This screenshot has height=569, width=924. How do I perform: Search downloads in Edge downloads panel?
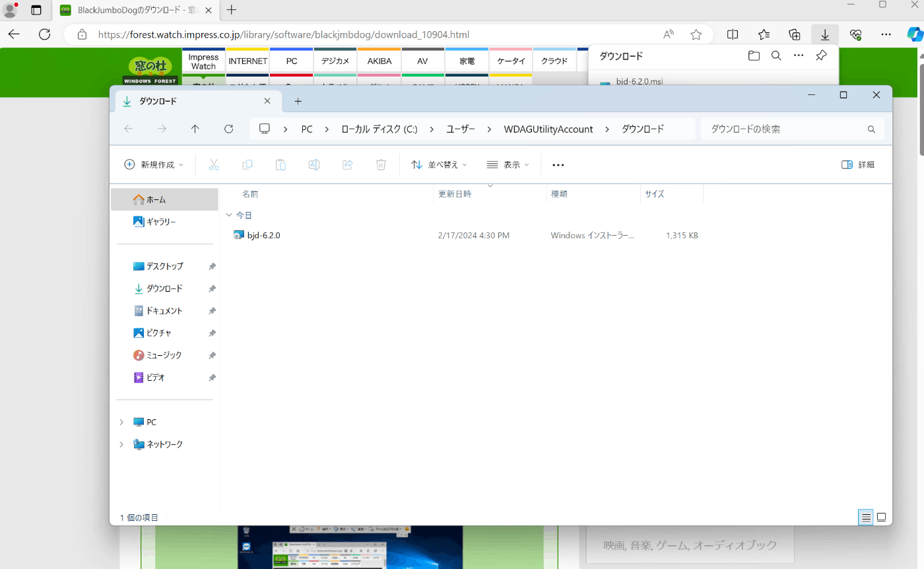pos(776,56)
